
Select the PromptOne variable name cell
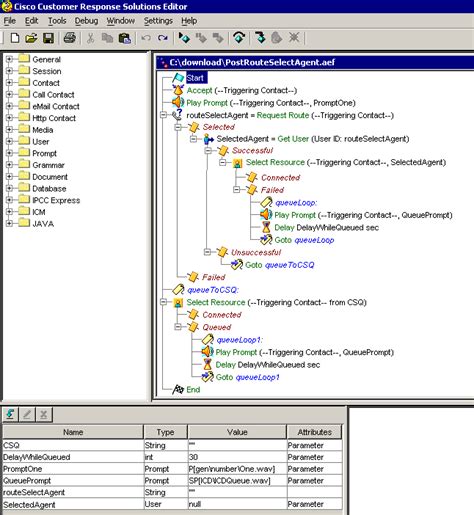click(73, 469)
